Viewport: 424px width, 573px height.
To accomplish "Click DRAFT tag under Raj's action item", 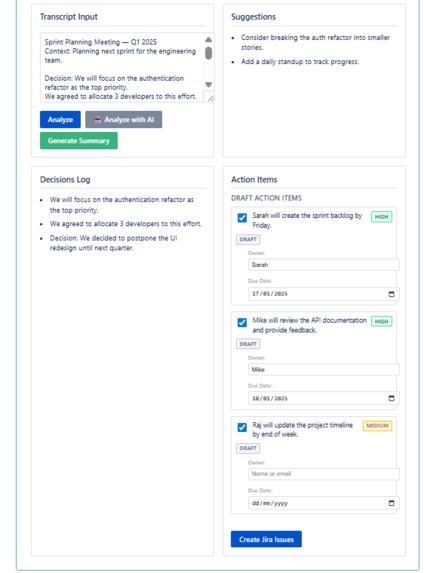I will tap(248, 448).
